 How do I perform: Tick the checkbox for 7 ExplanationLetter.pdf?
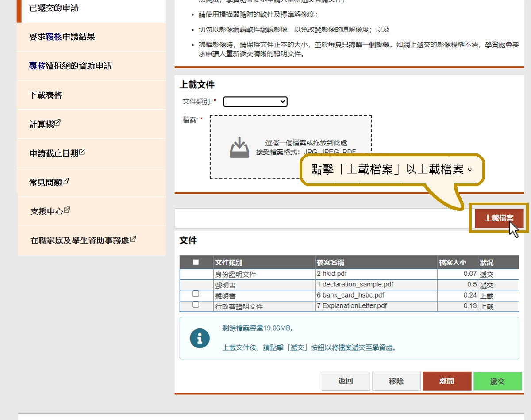pyautogui.click(x=196, y=305)
